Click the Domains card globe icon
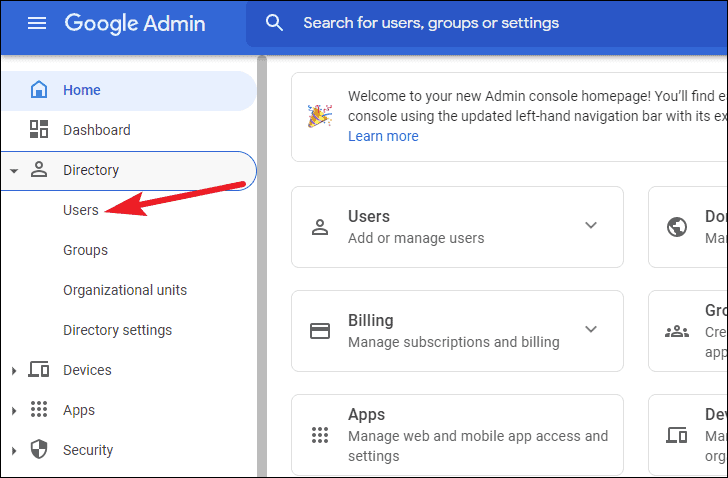Image resolution: width=728 pixels, height=478 pixels. [677, 227]
